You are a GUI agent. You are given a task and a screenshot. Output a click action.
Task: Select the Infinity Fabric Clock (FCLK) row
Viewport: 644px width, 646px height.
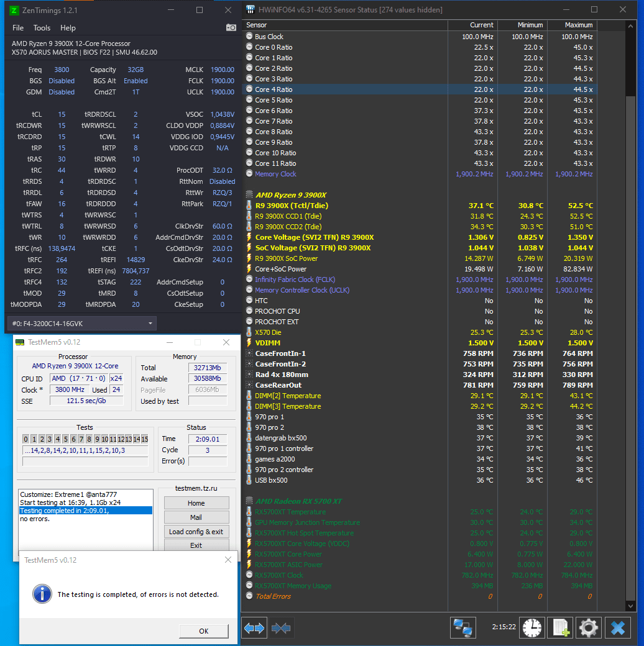tap(420, 280)
